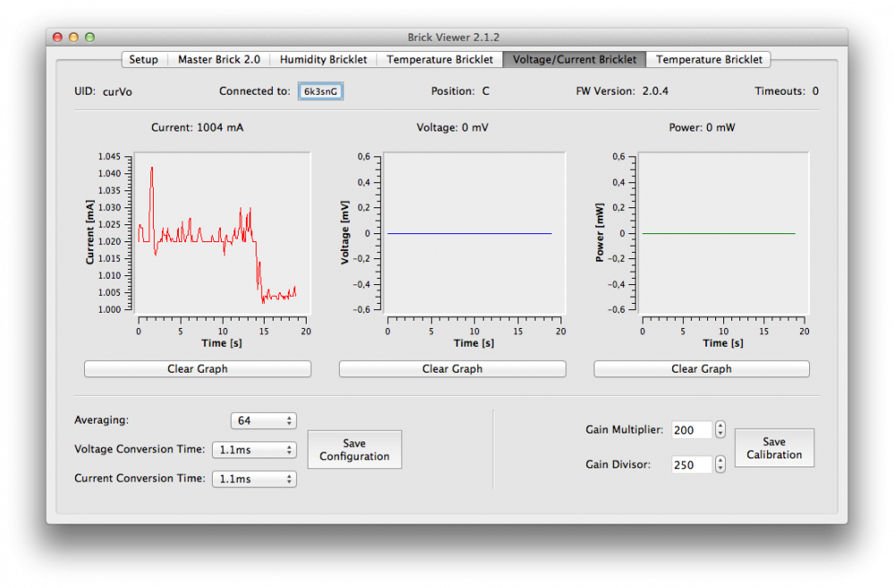Open the Averaging dropdown
Screen dimensions: 894x588
(x=263, y=421)
